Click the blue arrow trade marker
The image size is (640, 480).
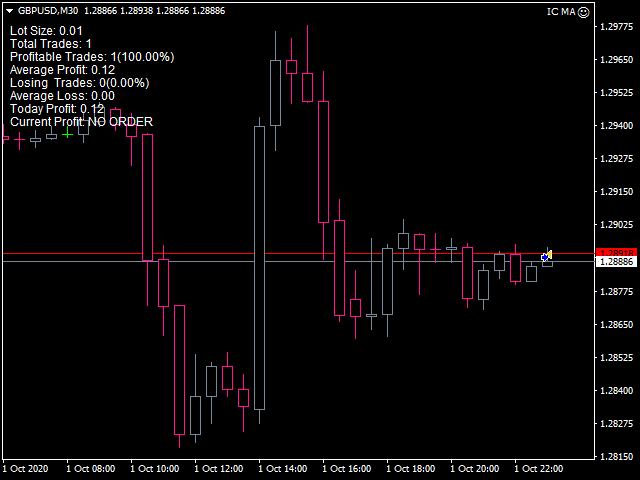coord(544,258)
